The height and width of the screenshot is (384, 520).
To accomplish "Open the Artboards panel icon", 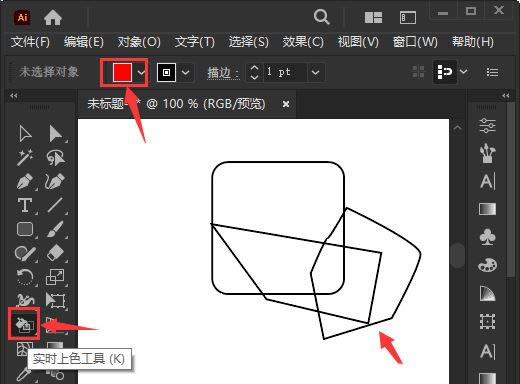I will pos(487,322).
